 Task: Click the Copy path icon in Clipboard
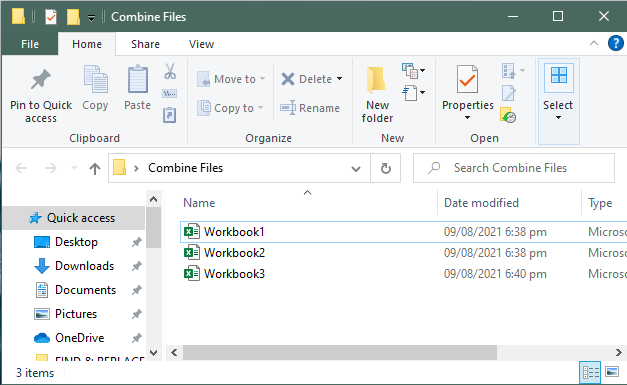click(x=170, y=94)
